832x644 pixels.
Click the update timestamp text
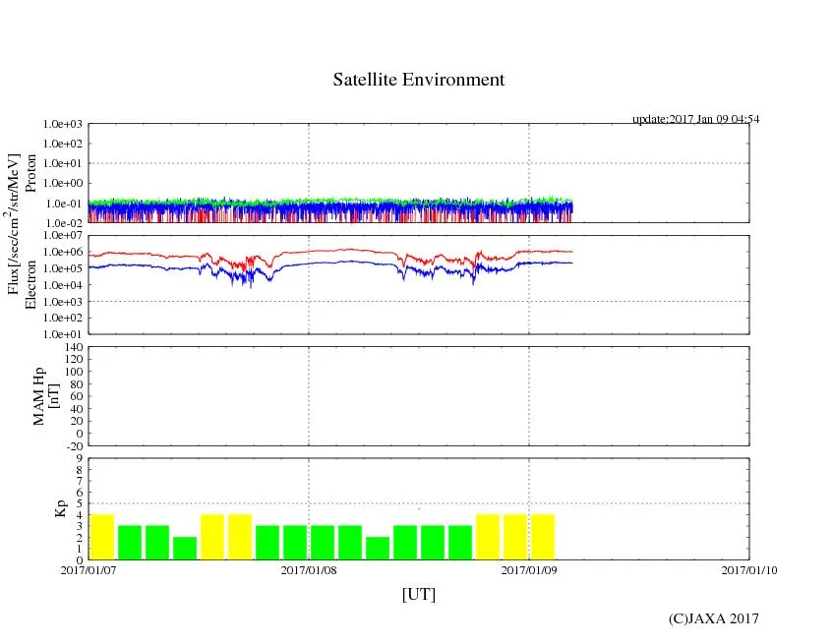(x=695, y=119)
